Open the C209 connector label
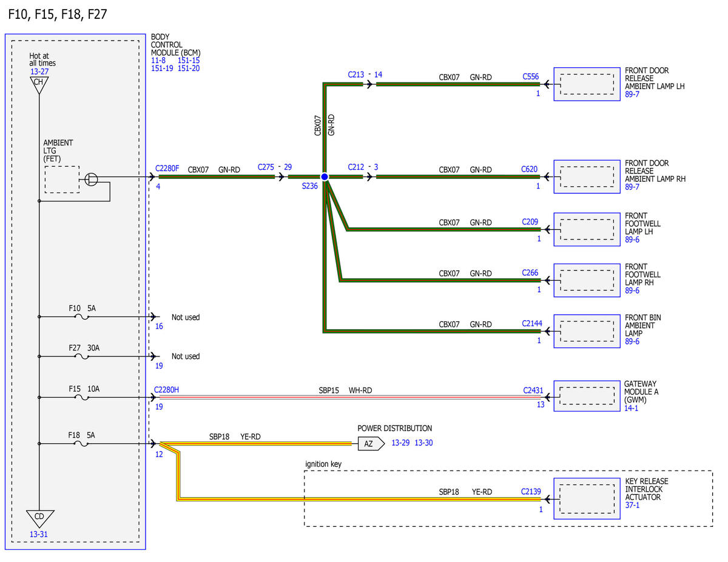The width and height of the screenshot is (728, 562). (x=531, y=222)
